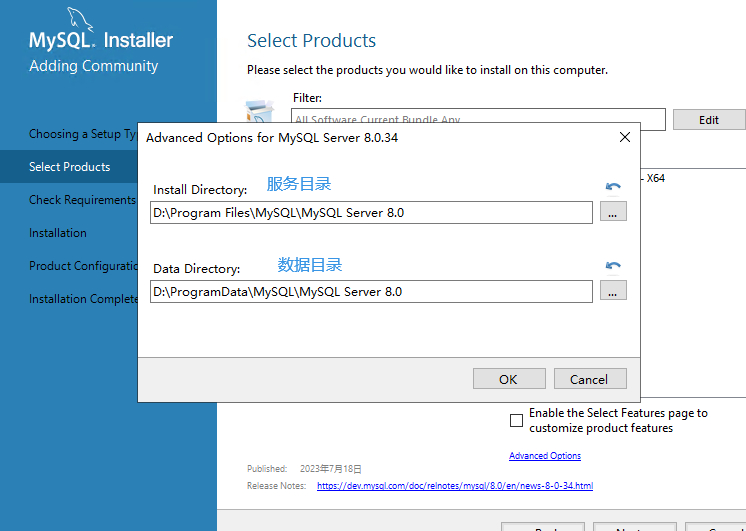Click the Filter text field

click(x=478, y=119)
